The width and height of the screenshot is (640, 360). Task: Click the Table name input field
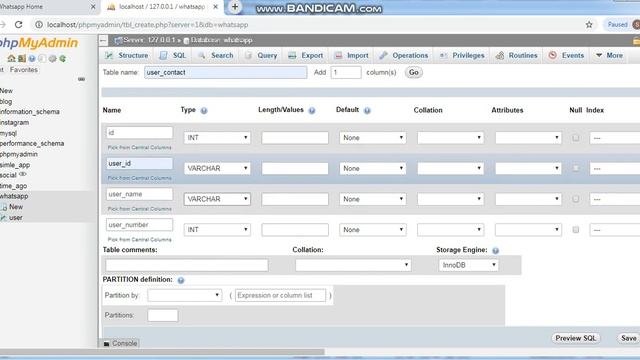[225, 72]
